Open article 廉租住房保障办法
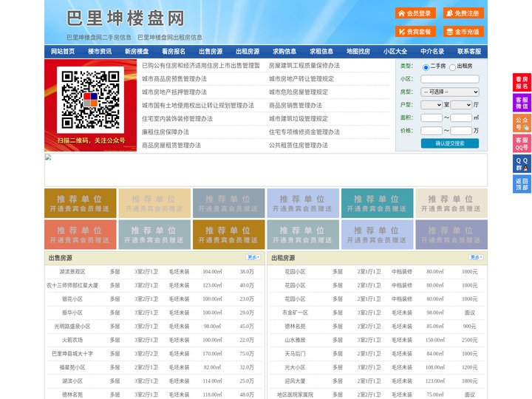532x399 pixels. point(166,132)
